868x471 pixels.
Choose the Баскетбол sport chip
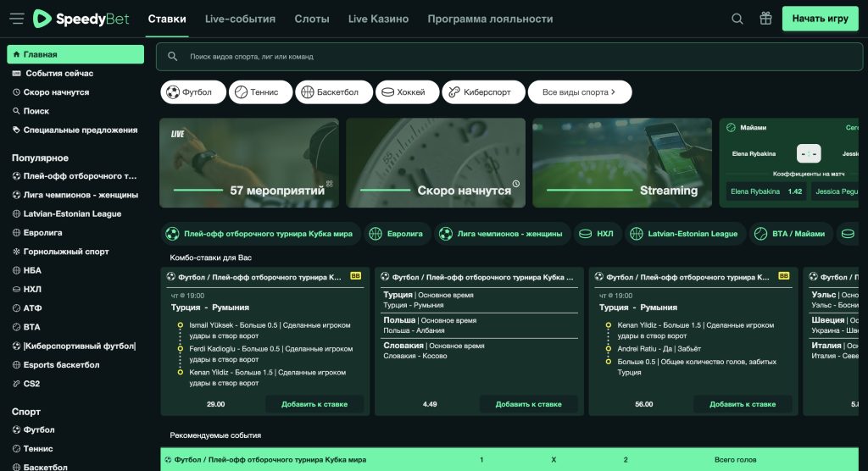(x=334, y=91)
